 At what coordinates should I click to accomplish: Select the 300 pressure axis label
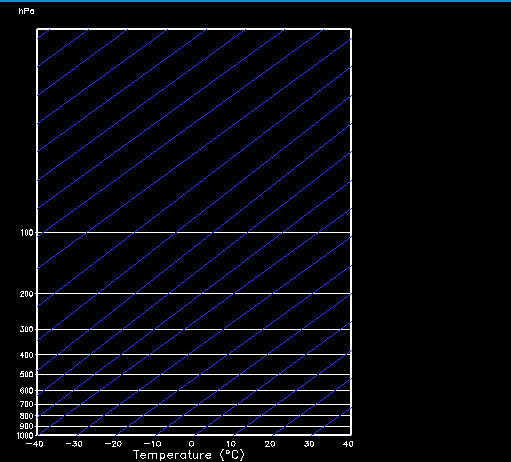tap(27, 329)
